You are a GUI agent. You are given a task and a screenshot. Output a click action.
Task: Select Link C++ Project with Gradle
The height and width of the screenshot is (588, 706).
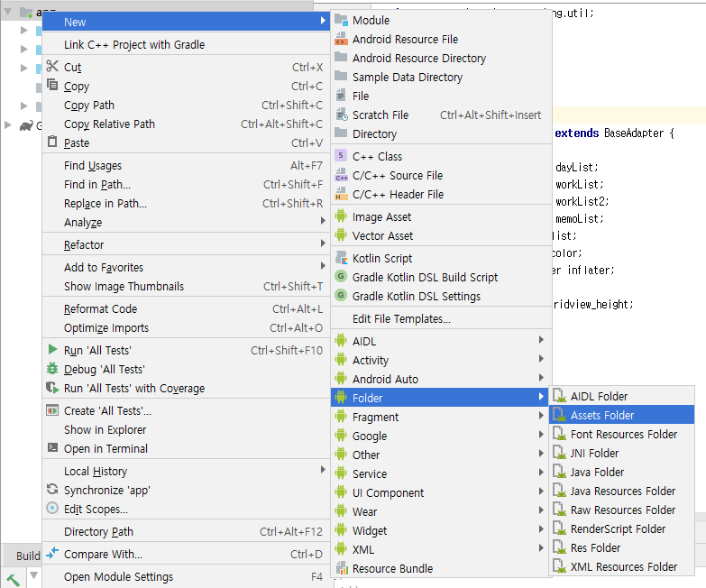coord(186,44)
